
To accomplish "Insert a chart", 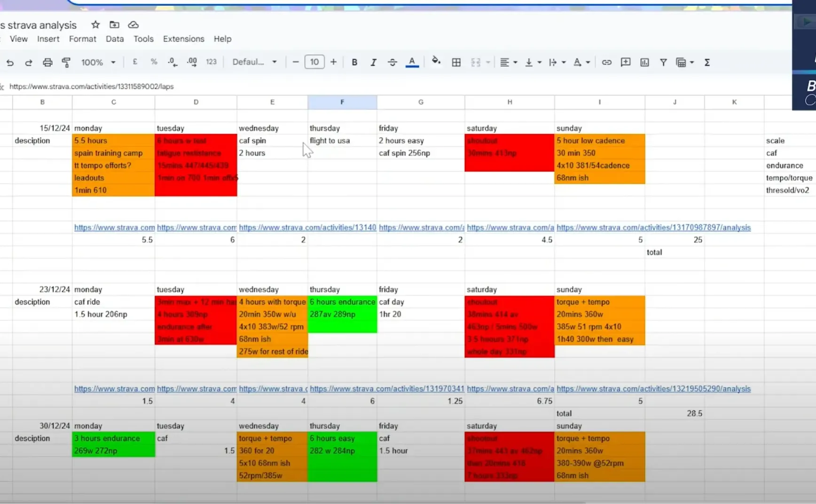I will coord(644,62).
